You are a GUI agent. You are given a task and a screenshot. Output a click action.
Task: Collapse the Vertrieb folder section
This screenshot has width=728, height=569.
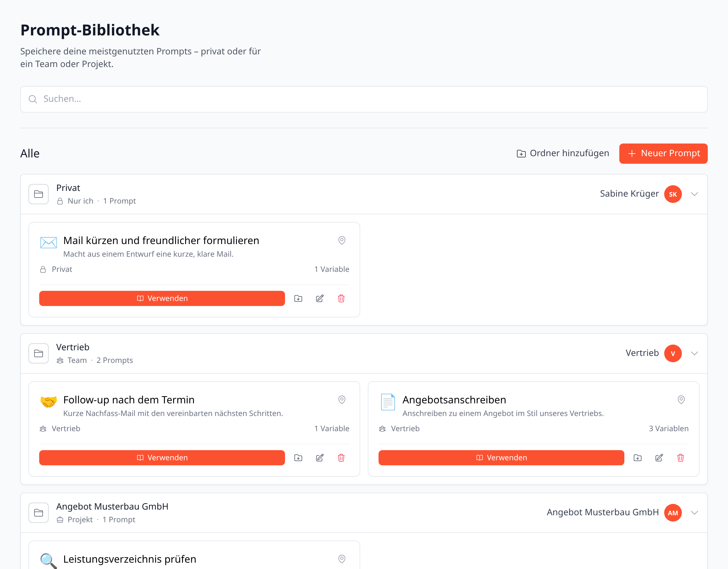point(694,353)
